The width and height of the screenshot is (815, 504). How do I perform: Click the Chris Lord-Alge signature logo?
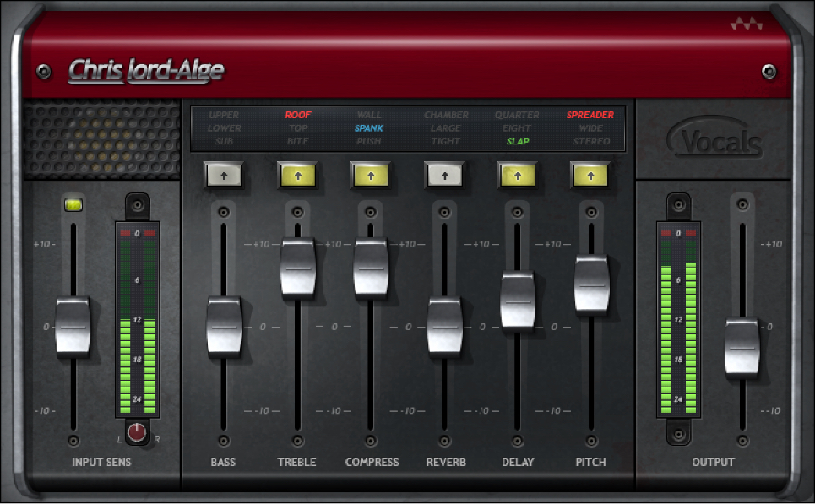[146, 70]
